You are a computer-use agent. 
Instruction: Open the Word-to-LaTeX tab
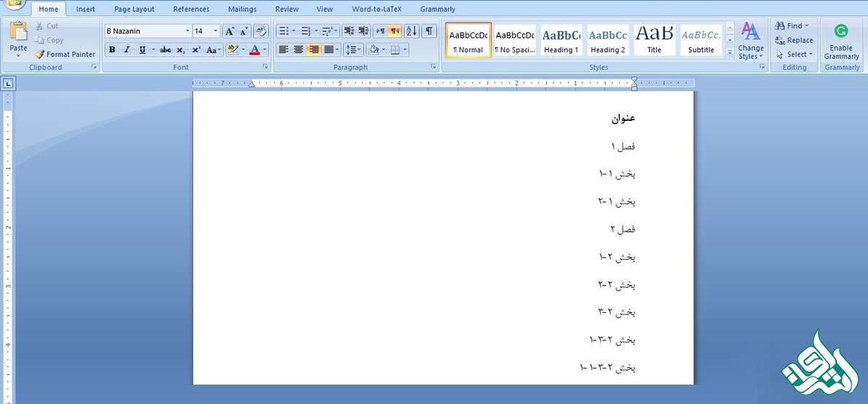point(377,9)
